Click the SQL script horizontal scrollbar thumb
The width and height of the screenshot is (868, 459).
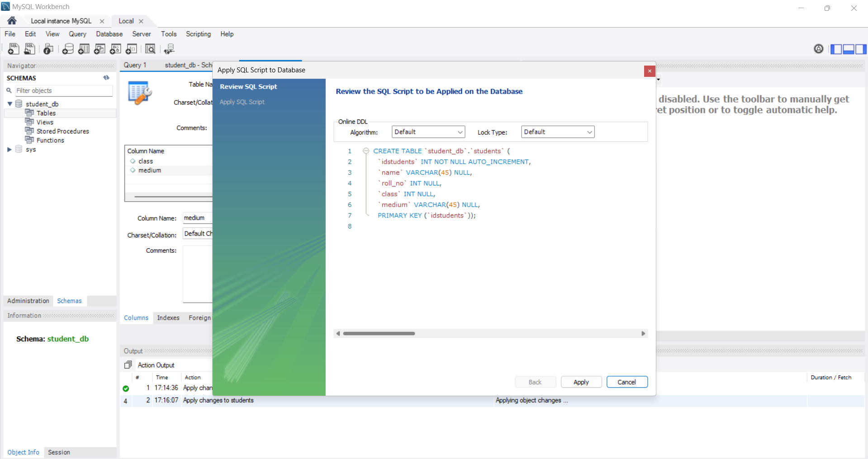pyautogui.click(x=379, y=334)
